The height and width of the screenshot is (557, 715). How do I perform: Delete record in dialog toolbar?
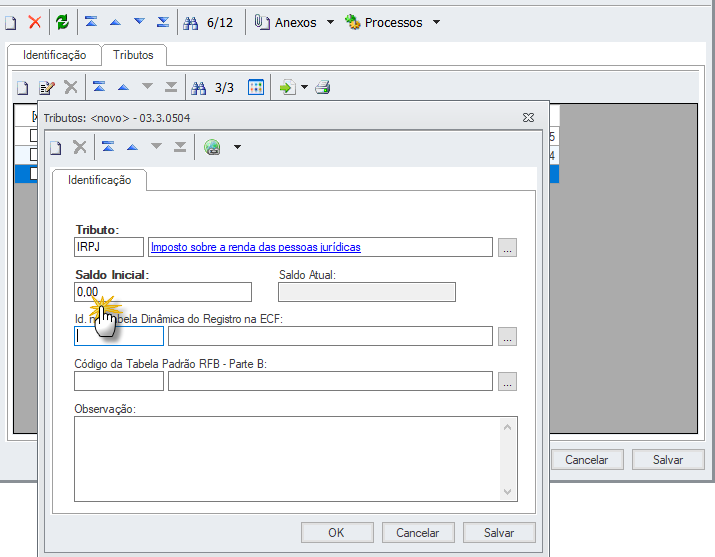tap(80, 147)
